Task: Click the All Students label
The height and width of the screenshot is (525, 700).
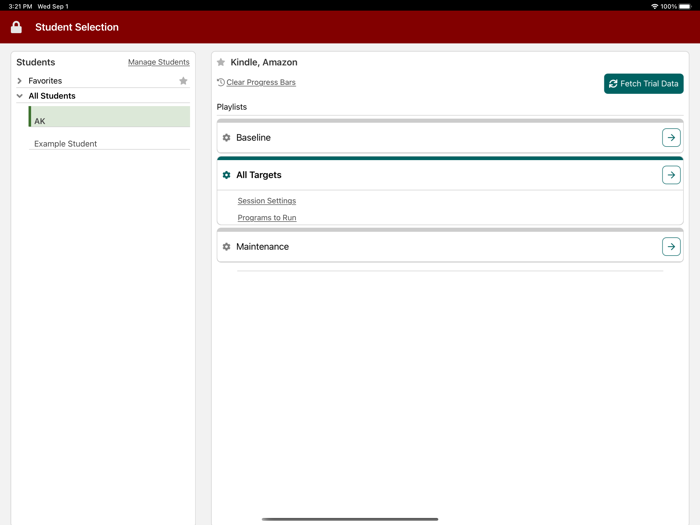Action: click(x=52, y=96)
